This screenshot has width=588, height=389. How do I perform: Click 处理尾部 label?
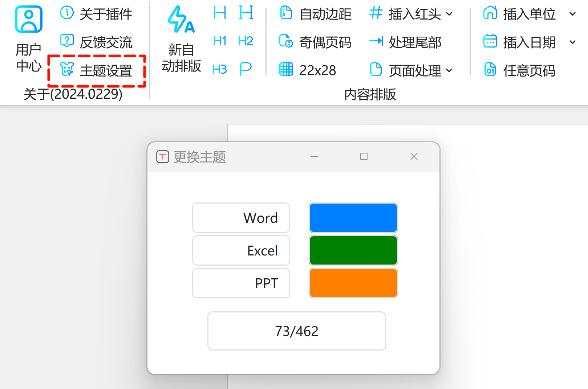[x=415, y=42]
